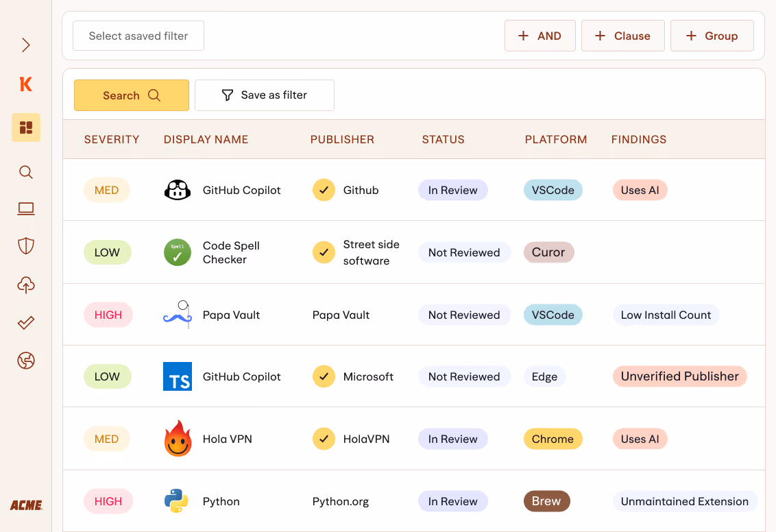This screenshot has height=532, width=776.
Task: Sort by STATUS column header
Action: click(x=443, y=140)
